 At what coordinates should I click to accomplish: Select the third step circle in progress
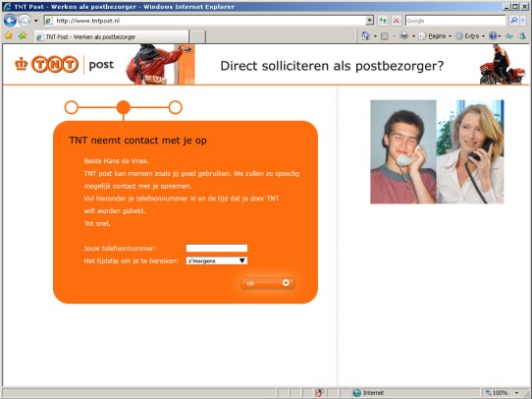point(176,107)
